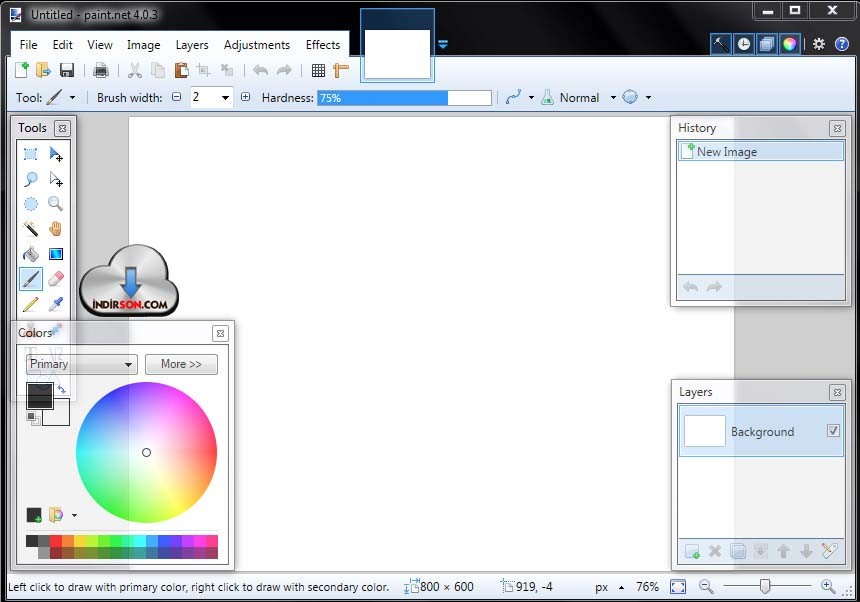Open the selection clipping mode dropdown
This screenshot has height=602, width=860.
pos(648,98)
